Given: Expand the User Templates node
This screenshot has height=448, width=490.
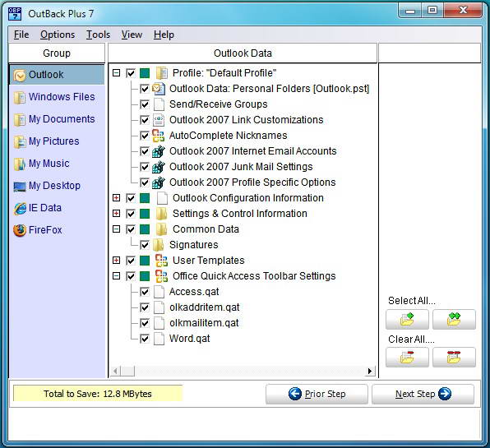Looking at the screenshot, I should pyautogui.click(x=116, y=261).
